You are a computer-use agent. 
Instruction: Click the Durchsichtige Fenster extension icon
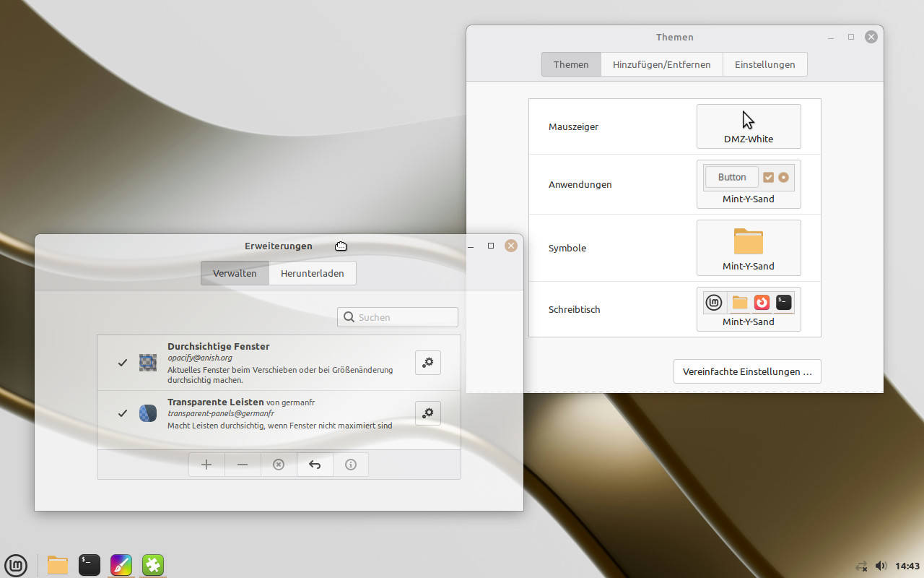tap(148, 363)
